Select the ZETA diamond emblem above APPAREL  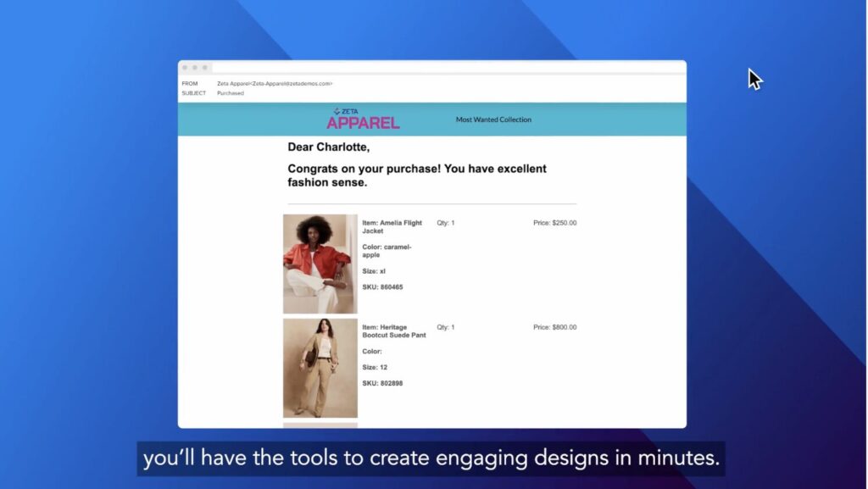pyautogui.click(x=338, y=113)
